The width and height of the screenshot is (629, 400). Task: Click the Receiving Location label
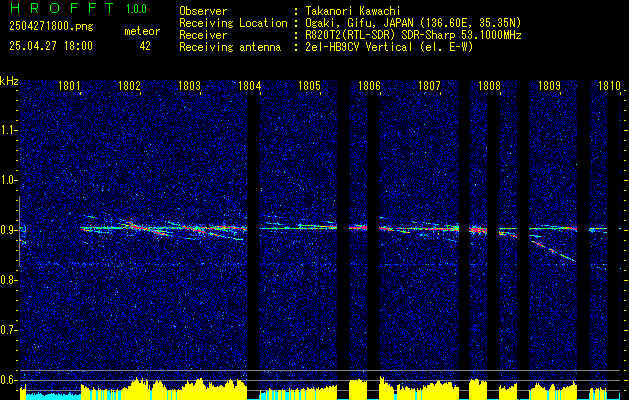pos(233,23)
